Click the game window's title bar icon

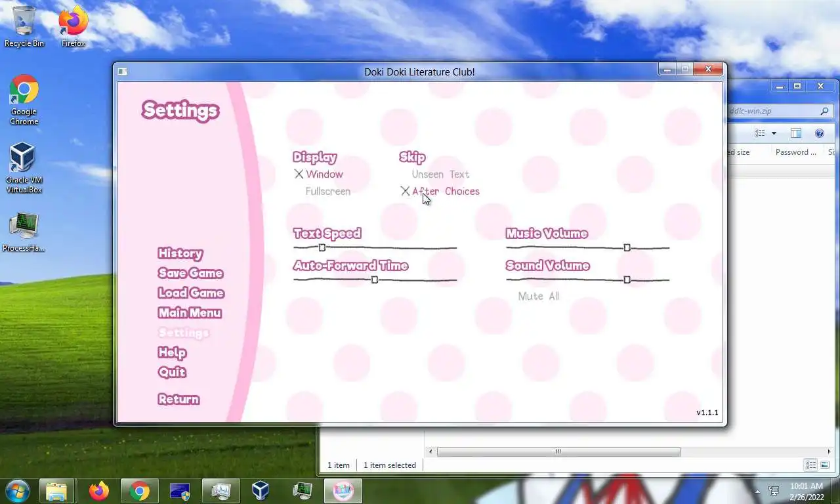(x=123, y=72)
